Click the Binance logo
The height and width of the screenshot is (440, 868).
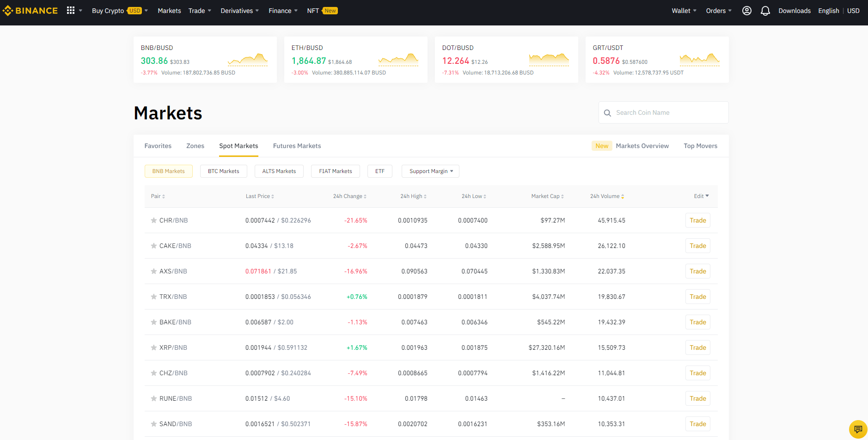[30, 11]
